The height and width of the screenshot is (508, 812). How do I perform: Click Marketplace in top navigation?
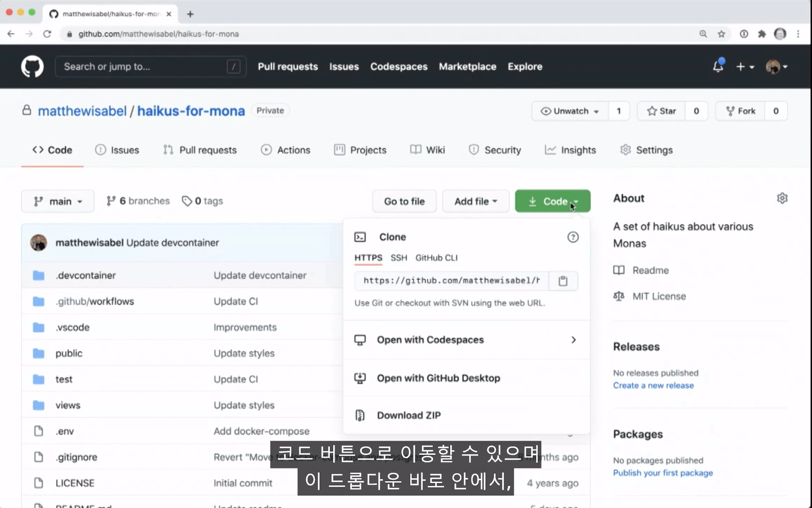point(468,67)
